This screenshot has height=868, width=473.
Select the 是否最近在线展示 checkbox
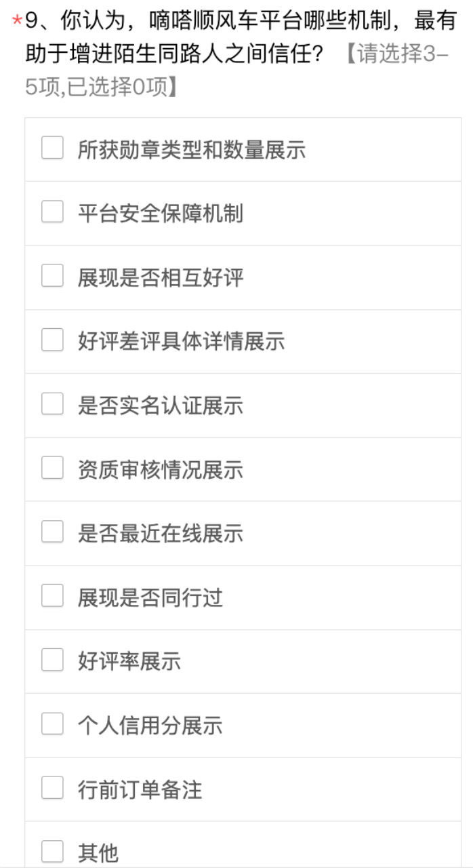(52, 532)
